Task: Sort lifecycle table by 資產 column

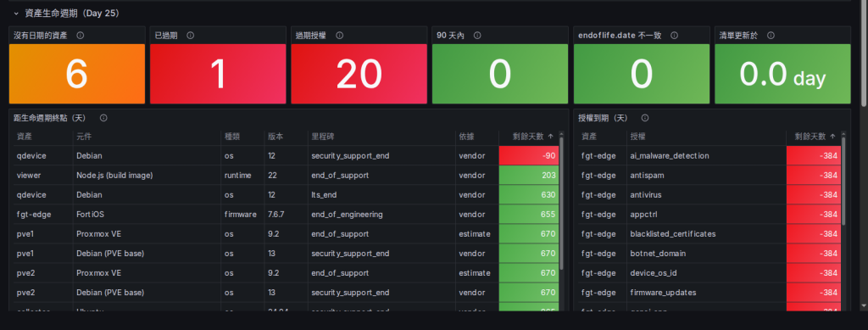Action: click(x=25, y=137)
